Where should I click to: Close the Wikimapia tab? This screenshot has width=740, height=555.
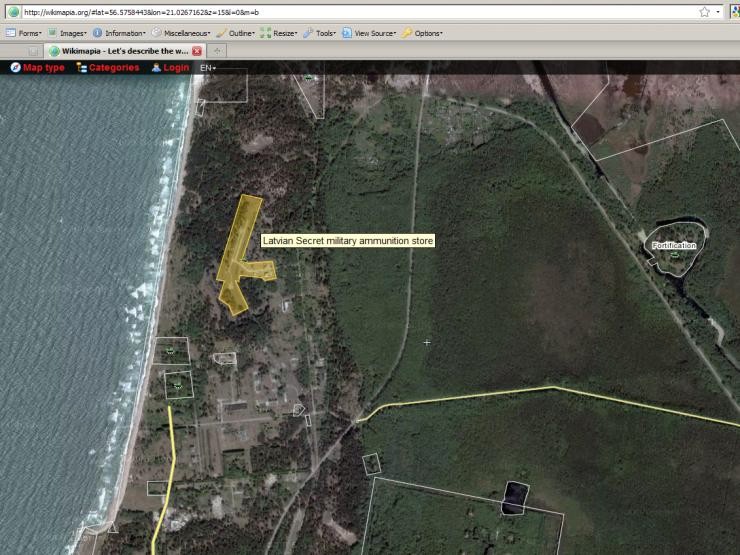coord(197,51)
